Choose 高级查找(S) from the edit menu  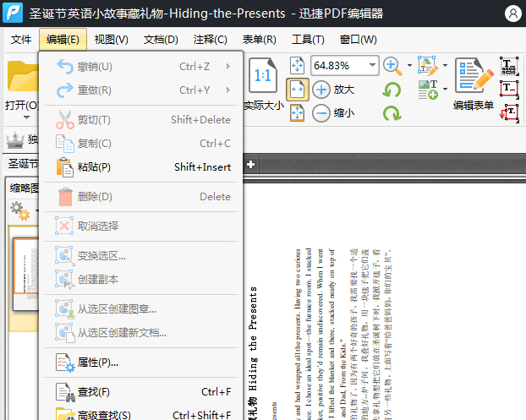coord(141,413)
